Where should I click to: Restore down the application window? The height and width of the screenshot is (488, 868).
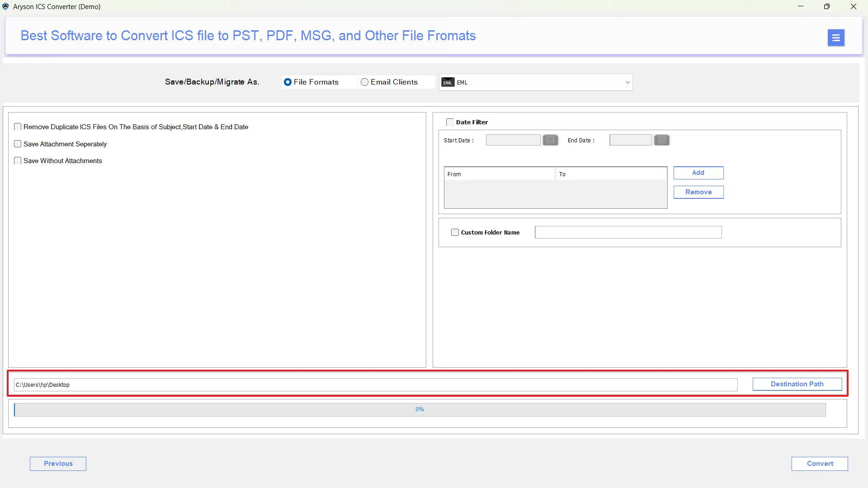point(827,6)
